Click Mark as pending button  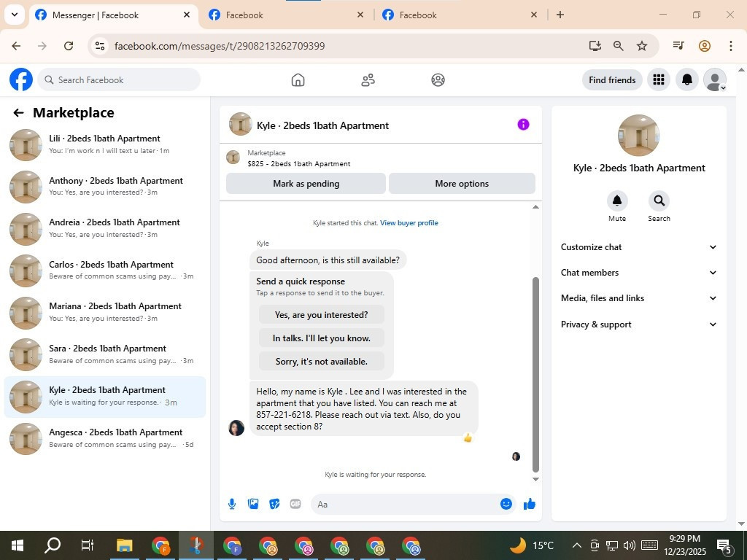(x=306, y=183)
